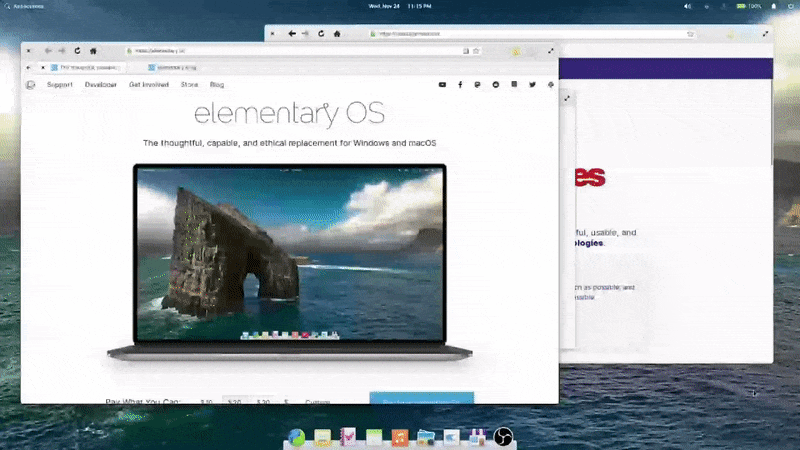Open elementary Facebook page icon
The width and height of the screenshot is (800, 450).
pos(460,85)
